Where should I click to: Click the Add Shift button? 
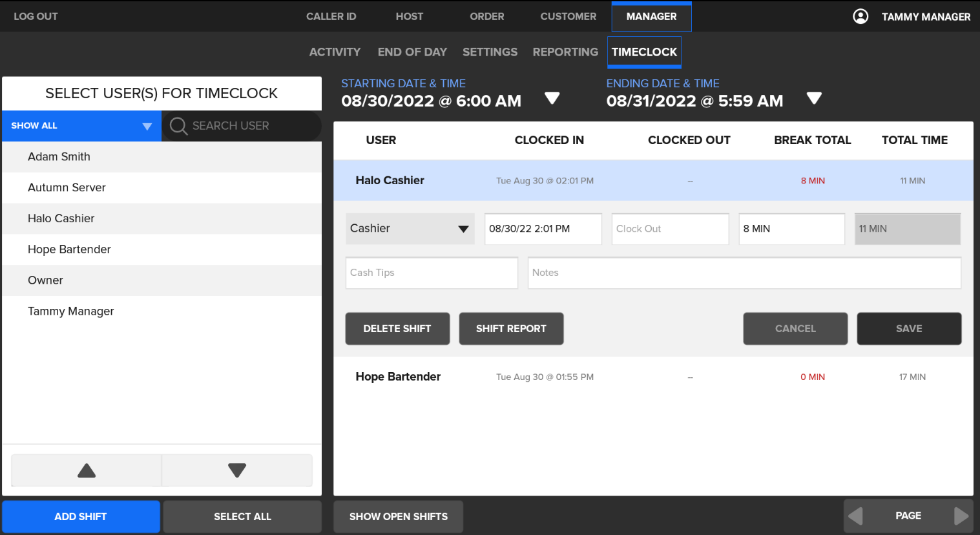tap(81, 516)
